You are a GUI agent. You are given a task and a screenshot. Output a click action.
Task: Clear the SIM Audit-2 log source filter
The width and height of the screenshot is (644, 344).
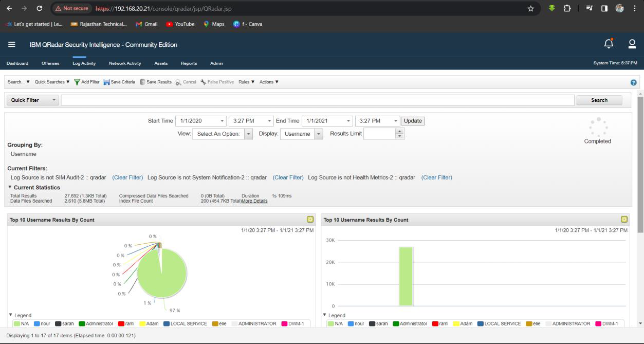(127, 177)
